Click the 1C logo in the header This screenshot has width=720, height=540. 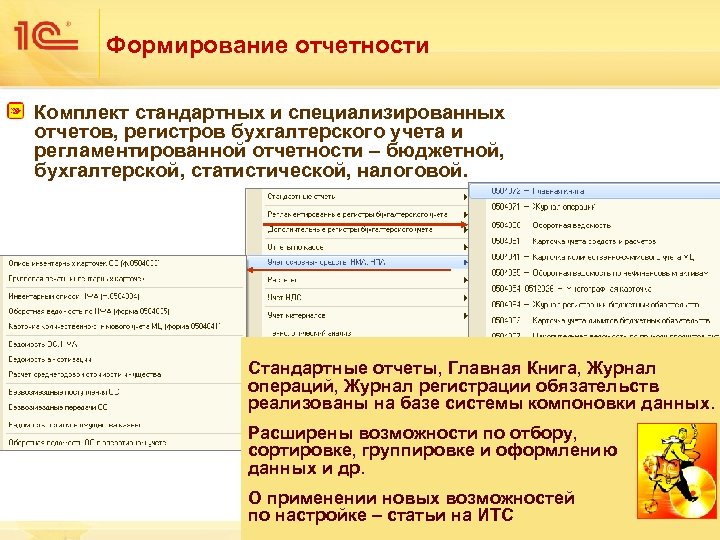click(x=45, y=35)
